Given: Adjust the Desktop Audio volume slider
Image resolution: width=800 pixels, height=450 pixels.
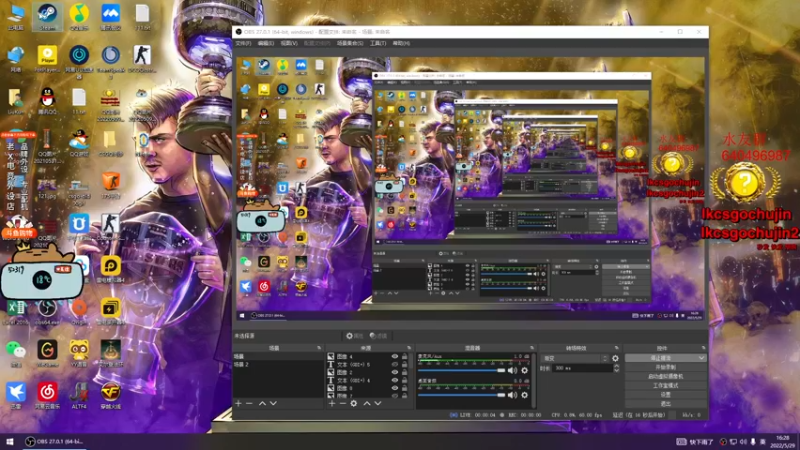Looking at the screenshot, I should point(461,395).
